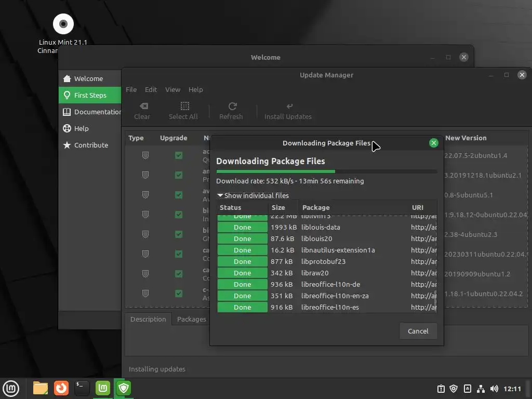Click the update shield tray icon
532x399 pixels.
coord(454,389)
